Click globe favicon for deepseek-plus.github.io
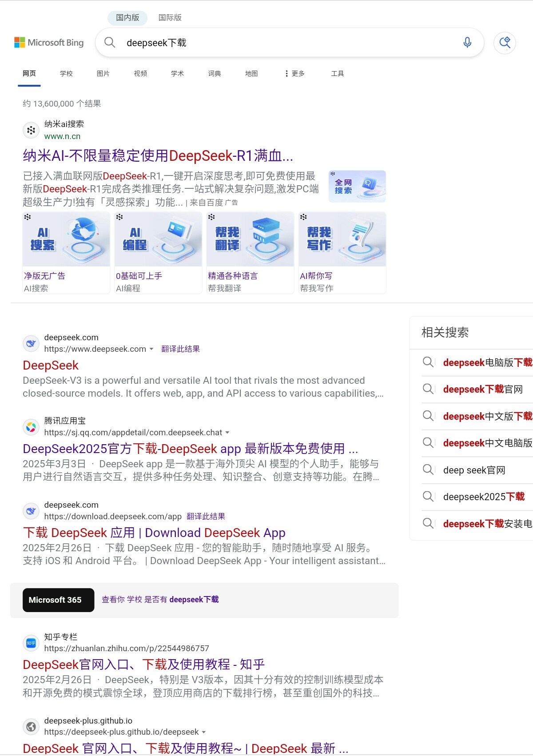Screen dimensions: 533x756 click(31, 726)
